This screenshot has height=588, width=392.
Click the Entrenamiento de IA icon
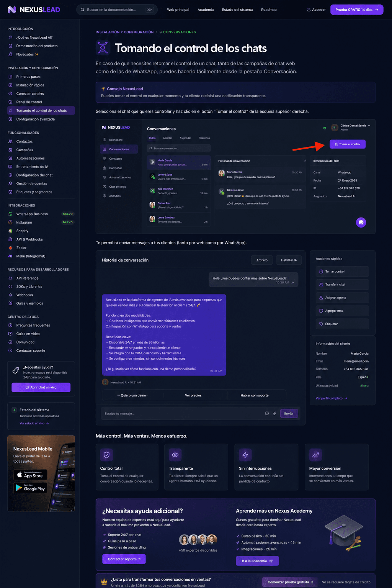10,167
